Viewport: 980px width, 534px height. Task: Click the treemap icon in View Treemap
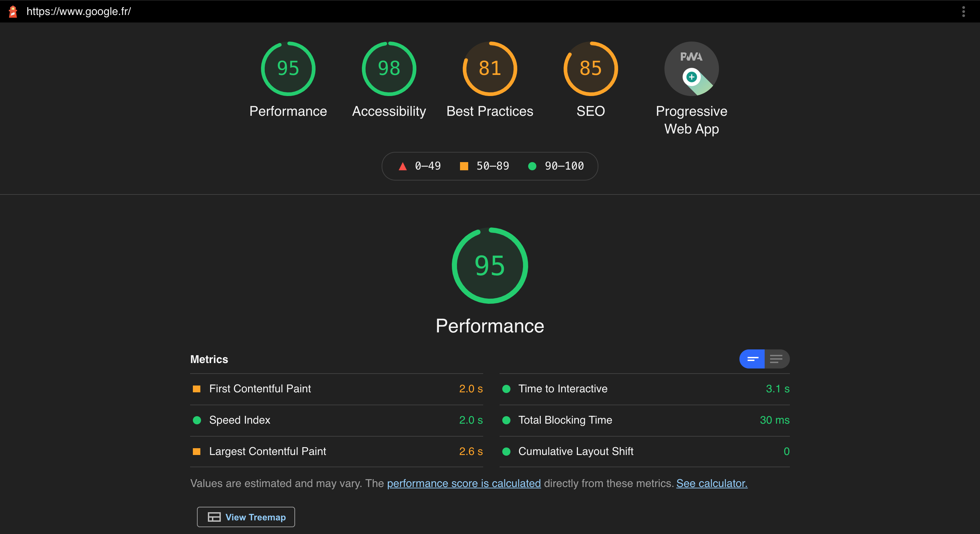pyautogui.click(x=214, y=517)
